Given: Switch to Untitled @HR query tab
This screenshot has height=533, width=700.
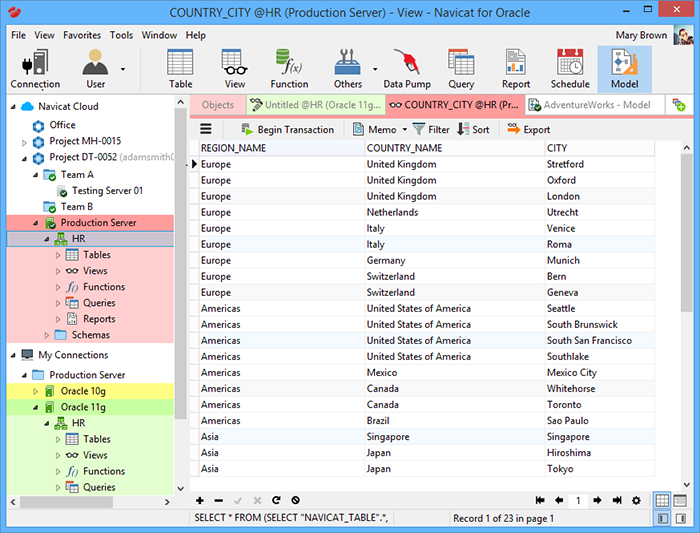Looking at the screenshot, I should [x=316, y=105].
